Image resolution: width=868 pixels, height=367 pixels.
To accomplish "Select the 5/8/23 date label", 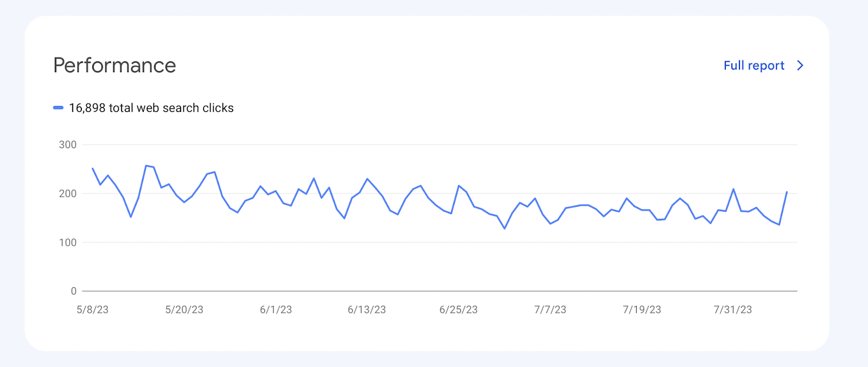I will pyautogui.click(x=92, y=309).
